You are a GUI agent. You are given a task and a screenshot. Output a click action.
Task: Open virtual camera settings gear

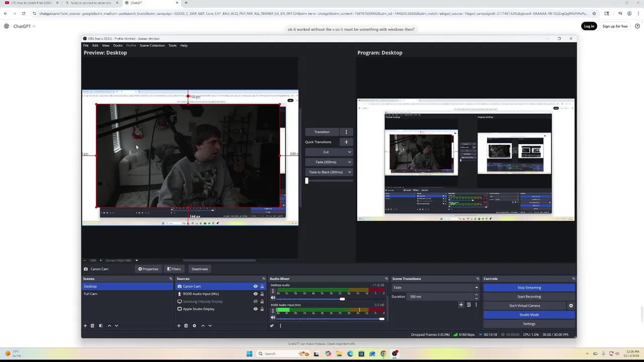click(x=571, y=306)
